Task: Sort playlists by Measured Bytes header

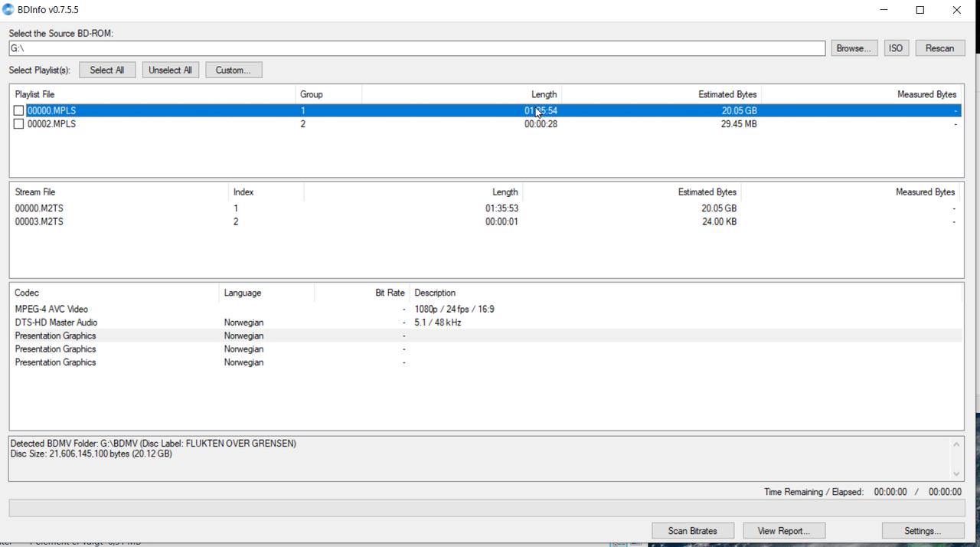Action: (x=861, y=94)
